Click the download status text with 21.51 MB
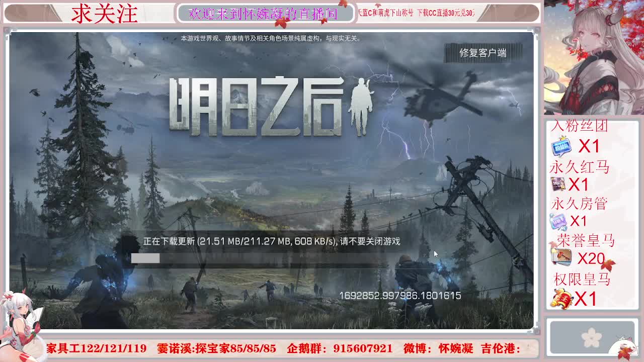This screenshot has width=644, height=362. (x=272, y=241)
